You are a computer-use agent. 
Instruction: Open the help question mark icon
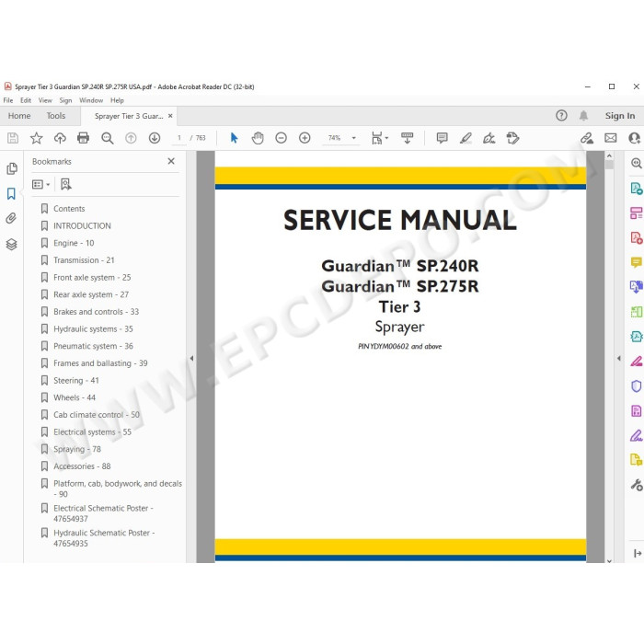pyautogui.click(x=561, y=116)
